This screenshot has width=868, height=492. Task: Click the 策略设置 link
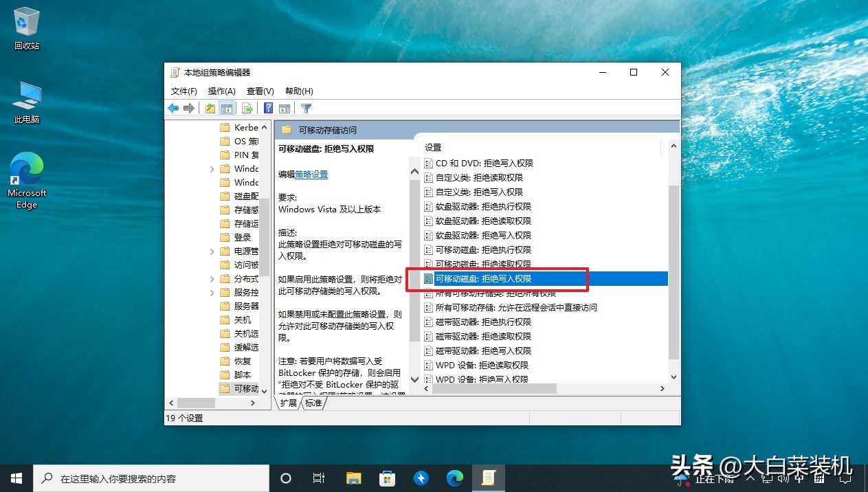point(311,175)
